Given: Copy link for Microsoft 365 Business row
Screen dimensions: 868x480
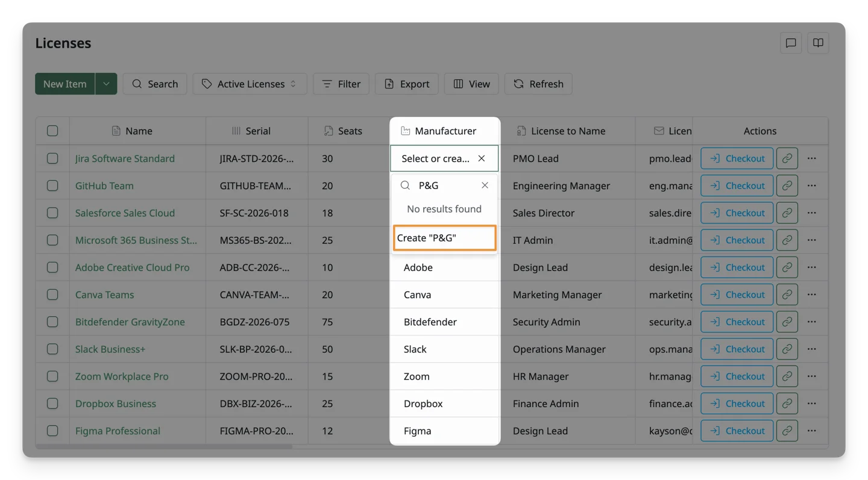Looking at the screenshot, I should (787, 240).
